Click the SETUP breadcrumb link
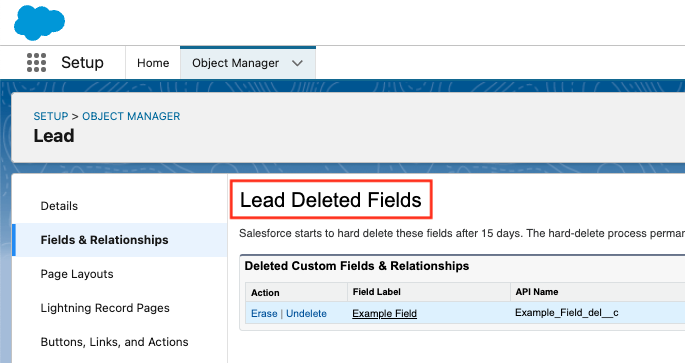 click(x=51, y=116)
